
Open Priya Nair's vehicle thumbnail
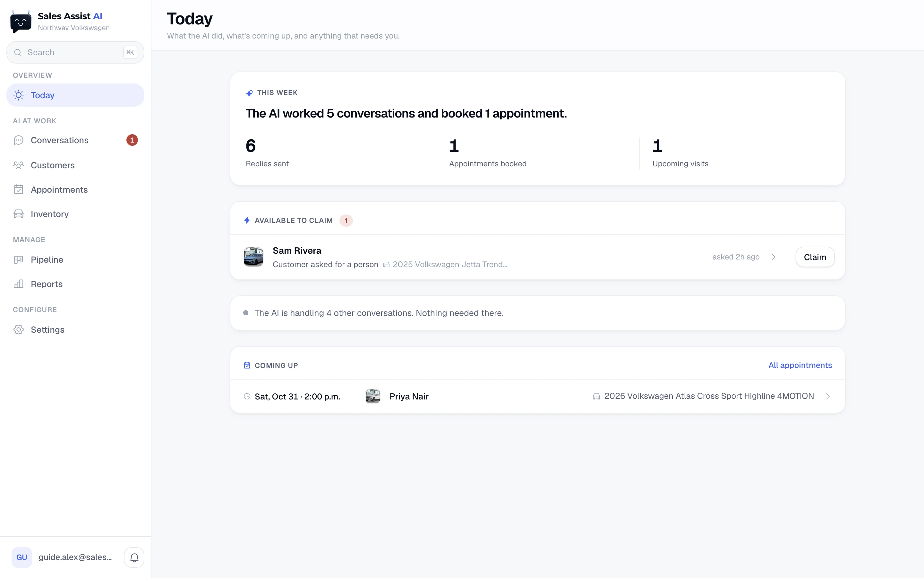pyautogui.click(x=373, y=397)
